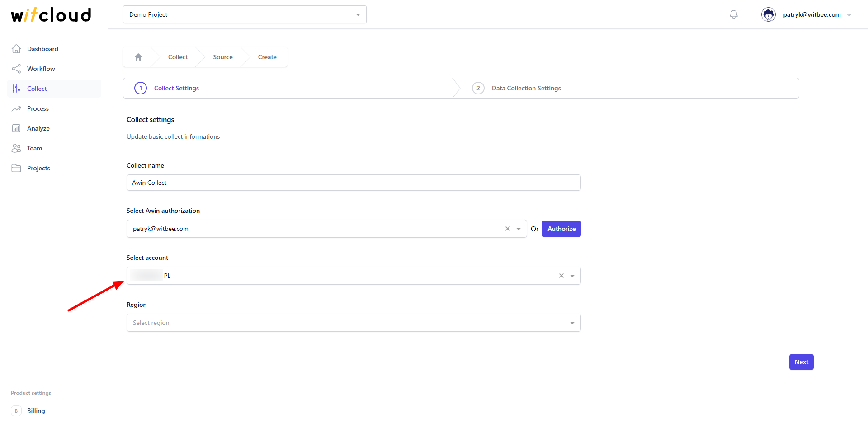Focus the Collect name input field
868x427 pixels.
tap(354, 183)
